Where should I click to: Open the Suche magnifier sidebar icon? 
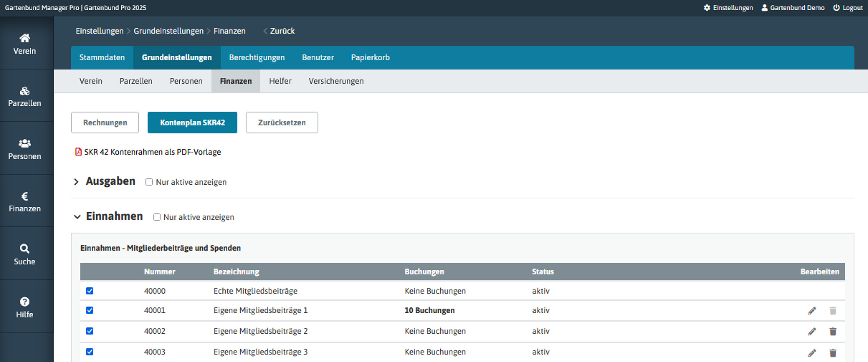coord(25,249)
